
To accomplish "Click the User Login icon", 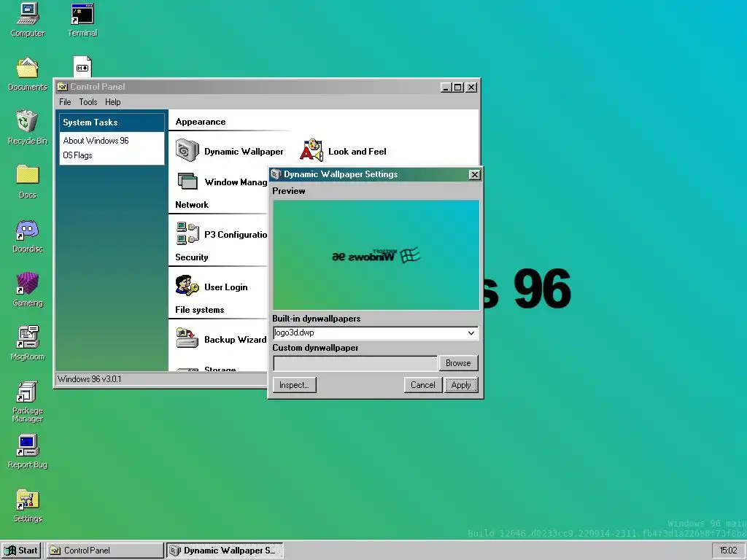I will click(x=187, y=286).
